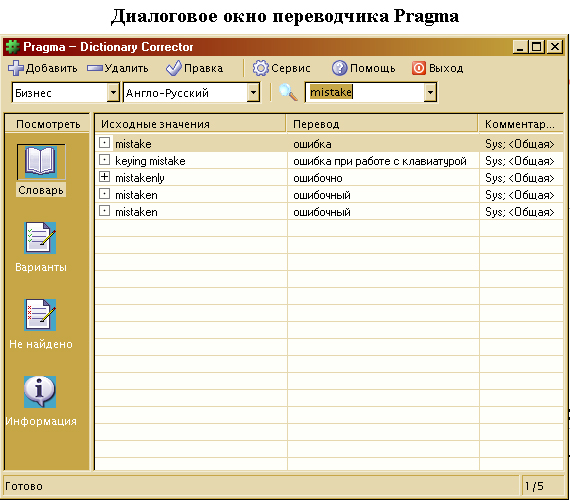Image resolution: width=570 pixels, height=500 pixels.
Task: Select the Варианты checklist icon
Action: 40,238
